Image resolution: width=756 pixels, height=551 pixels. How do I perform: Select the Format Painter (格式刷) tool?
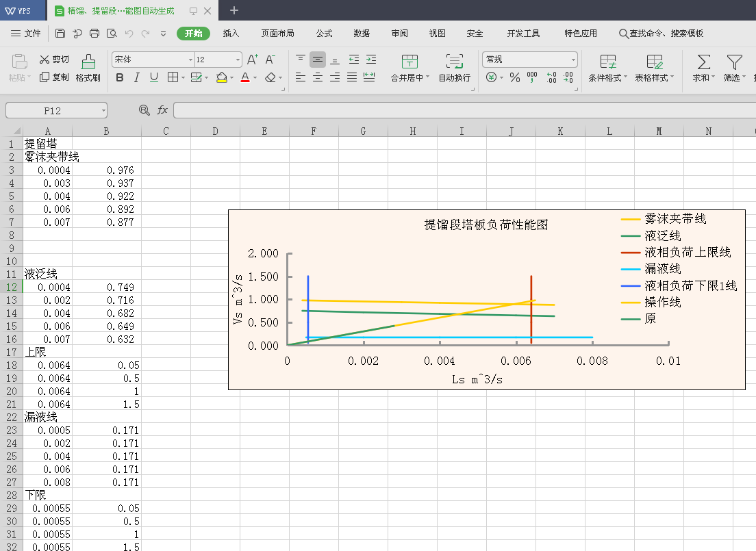click(x=88, y=68)
